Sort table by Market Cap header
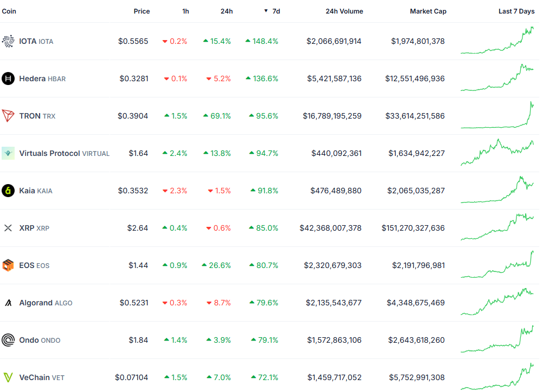Image resolution: width=542 pixels, height=392 pixels. point(428,11)
